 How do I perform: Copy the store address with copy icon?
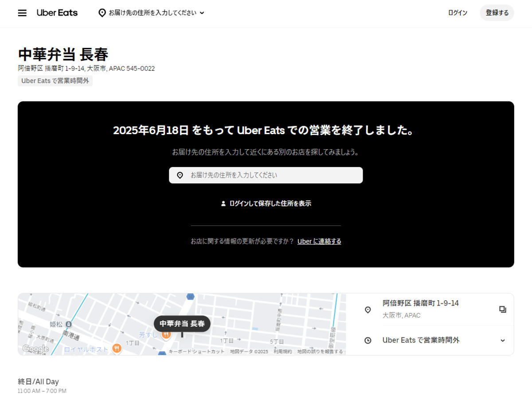click(x=502, y=310)
